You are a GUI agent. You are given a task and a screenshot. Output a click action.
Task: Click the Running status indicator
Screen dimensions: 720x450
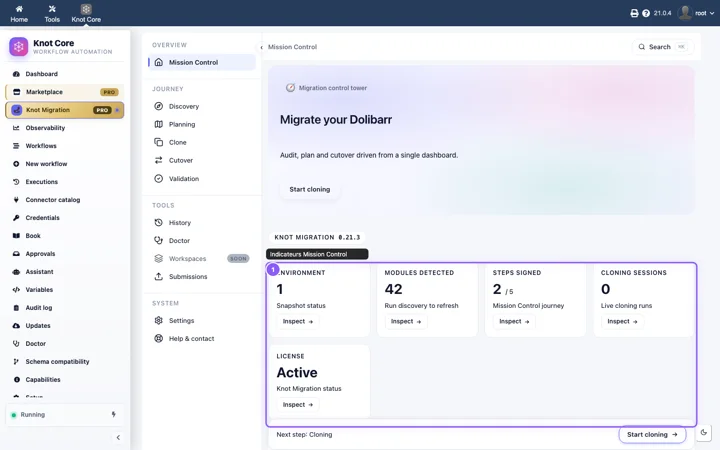pos(28,415)
